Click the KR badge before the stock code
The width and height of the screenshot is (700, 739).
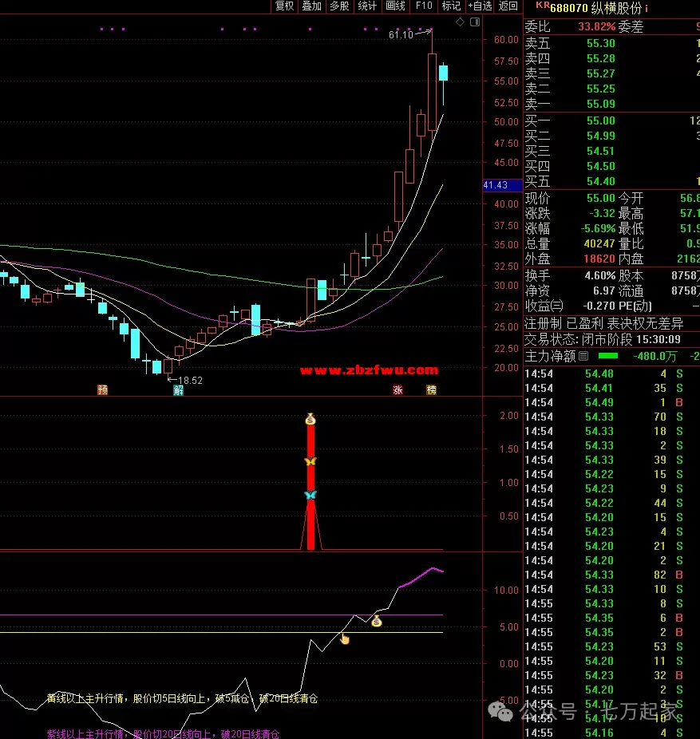[543, 5]
